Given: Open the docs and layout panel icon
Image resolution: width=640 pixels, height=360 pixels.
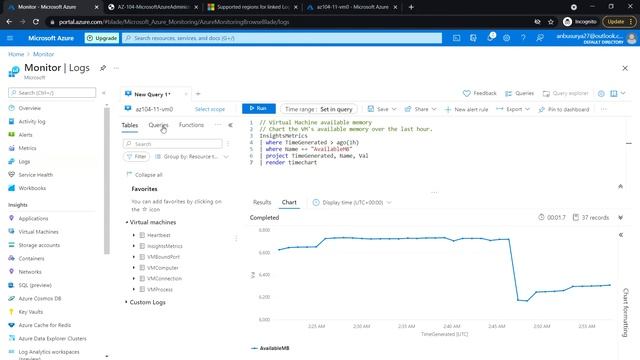Looking at the screenshot, I should (613, 93).
